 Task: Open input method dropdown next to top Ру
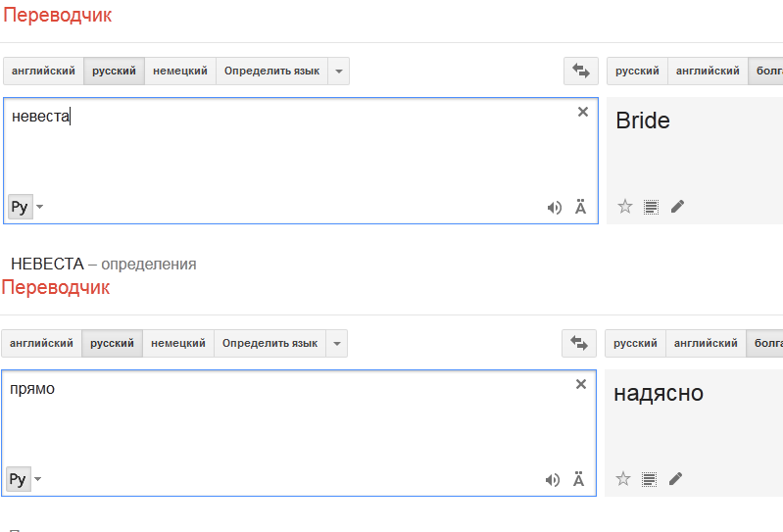pyautogui.click(x=40, y=207)
